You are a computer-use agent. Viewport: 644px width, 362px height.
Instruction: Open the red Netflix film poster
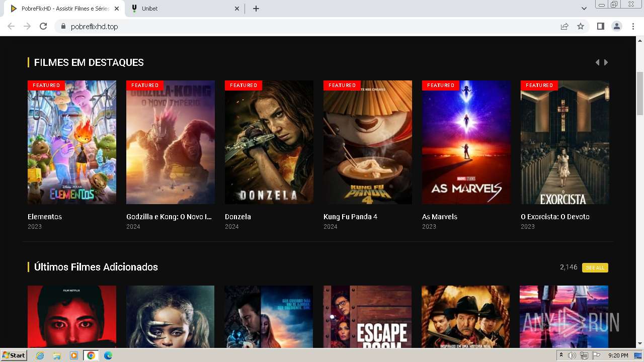click(x=72, y=317)
